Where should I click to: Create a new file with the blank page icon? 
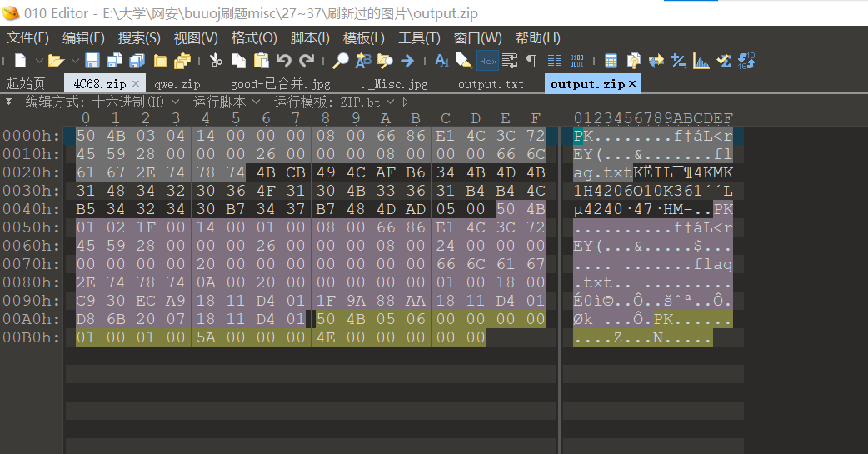point(21,60)
